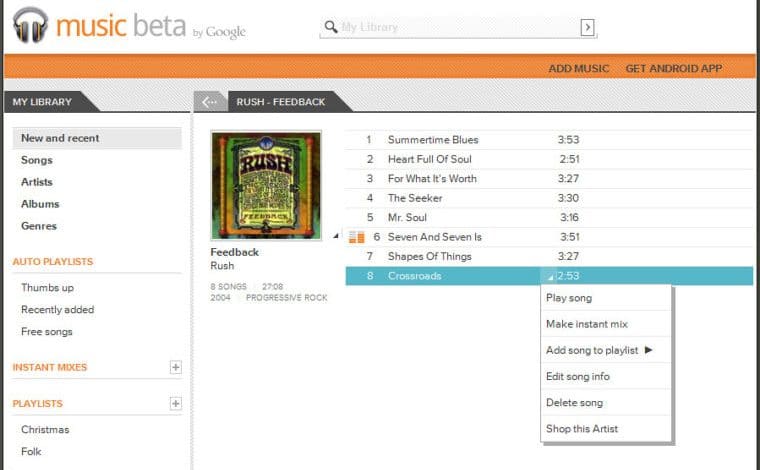
Task: Open the Folk playlist
Action: click(x=31, y=452)
